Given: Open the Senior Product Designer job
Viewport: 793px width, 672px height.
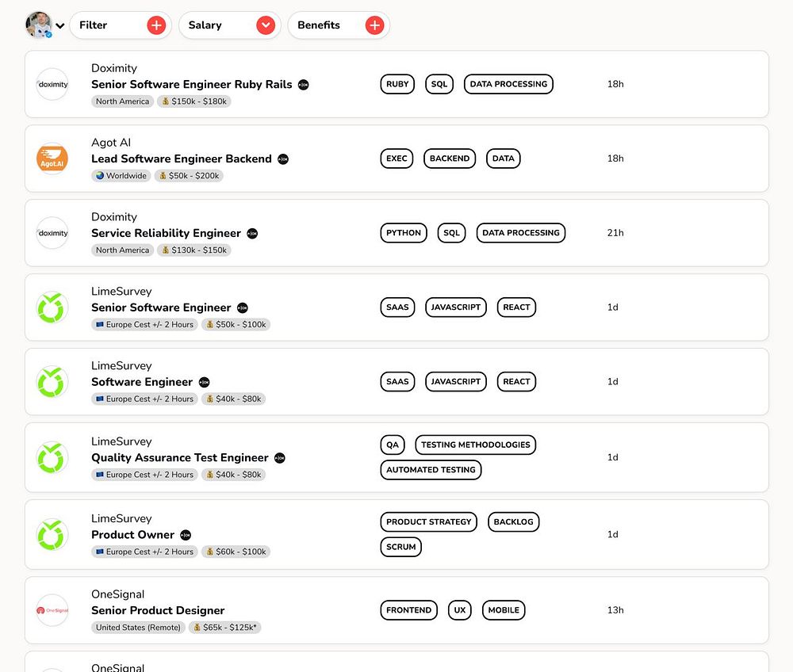Looking at the screenshot, I should [x=158, y=610].
